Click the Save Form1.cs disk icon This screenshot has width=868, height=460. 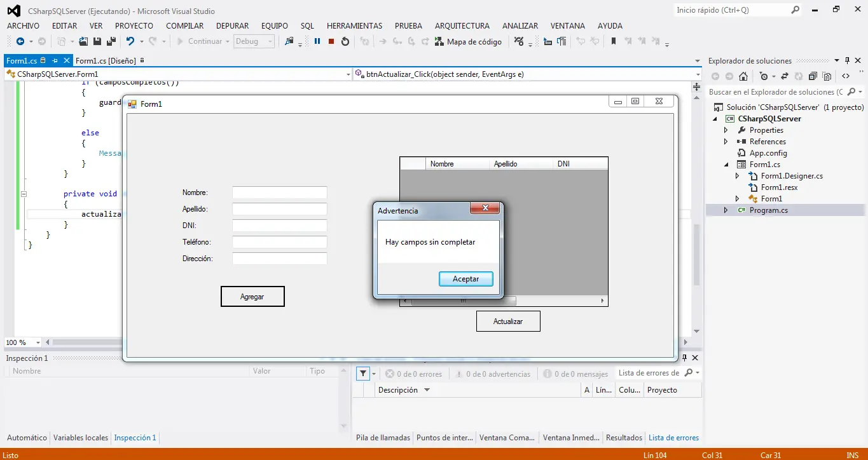coord(97,41)
